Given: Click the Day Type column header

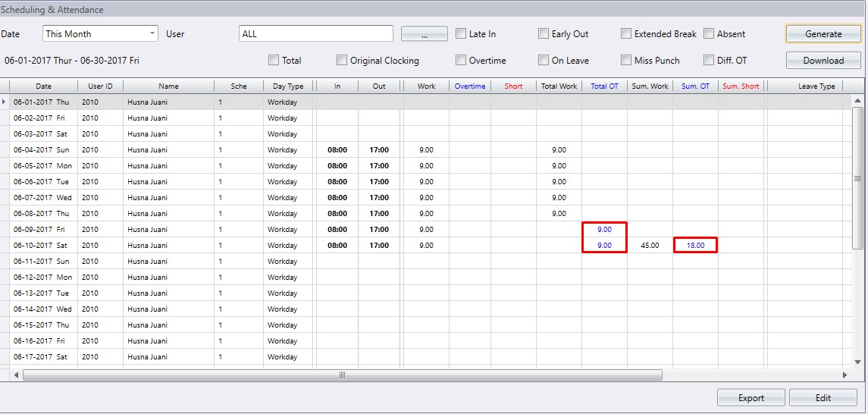Looking at the screenshot, I should point(288,86).
